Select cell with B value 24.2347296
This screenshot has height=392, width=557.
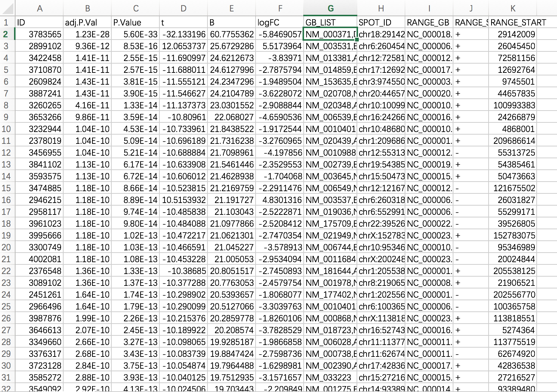(x=232, y=81)
